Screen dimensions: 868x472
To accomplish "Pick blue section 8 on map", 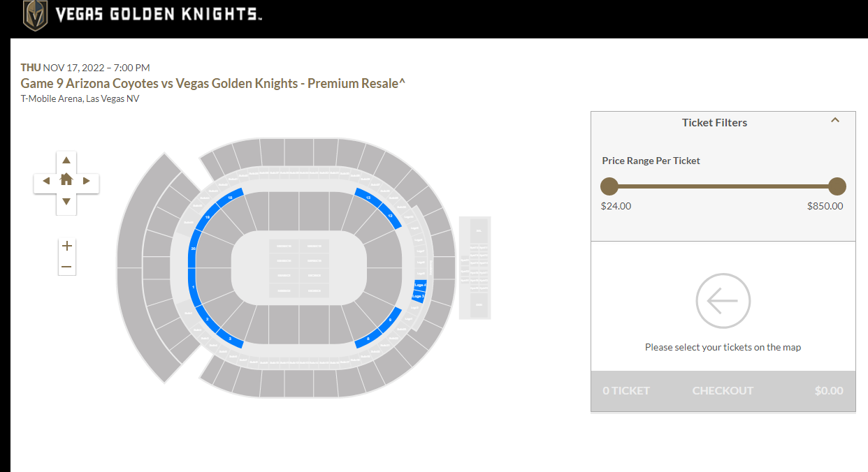I will click(368, 339).
